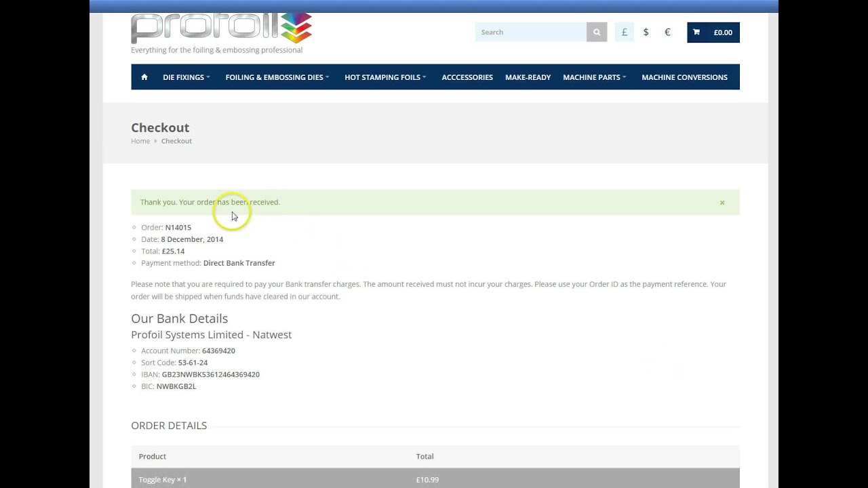Open the Machine Conversions menu item
Screen dimensions: 868x488
click(x=684, y=77)
